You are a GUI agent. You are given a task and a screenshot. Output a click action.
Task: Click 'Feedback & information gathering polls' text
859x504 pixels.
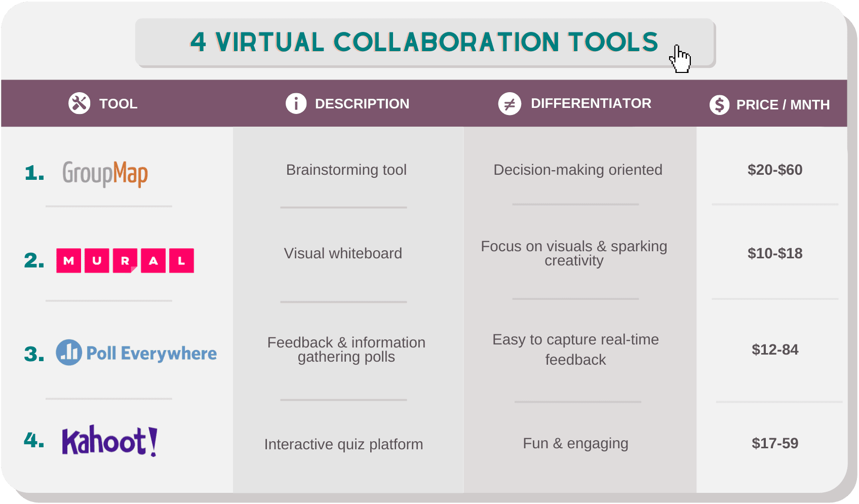(346, 350)
